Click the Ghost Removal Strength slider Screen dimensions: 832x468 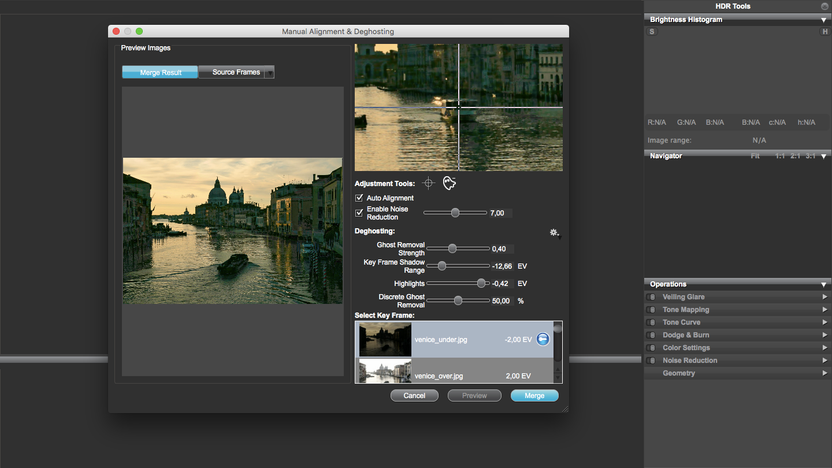point(458,248)
